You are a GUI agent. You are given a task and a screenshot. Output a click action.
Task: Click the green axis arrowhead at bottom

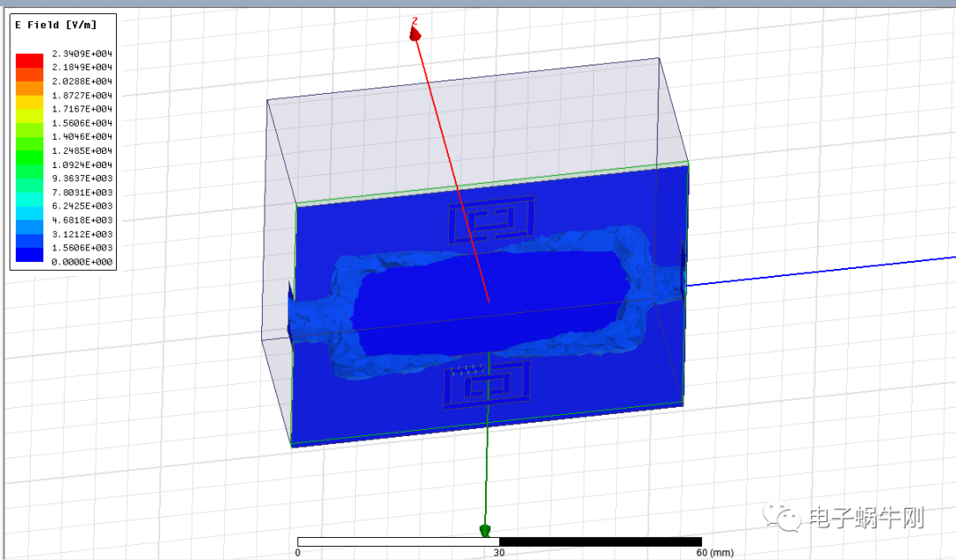tap(484, 530)
